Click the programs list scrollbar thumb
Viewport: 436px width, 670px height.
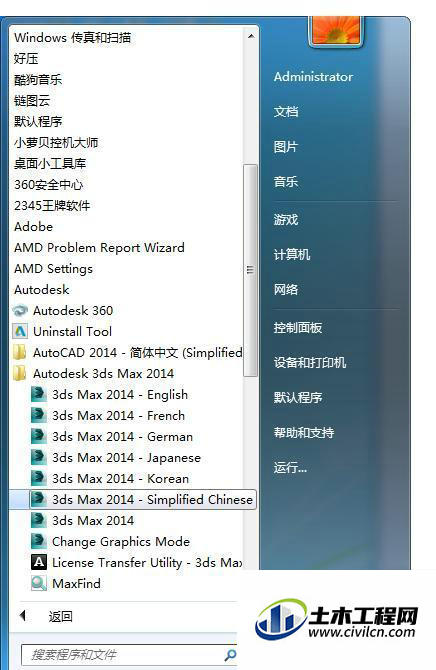point(250,270)
